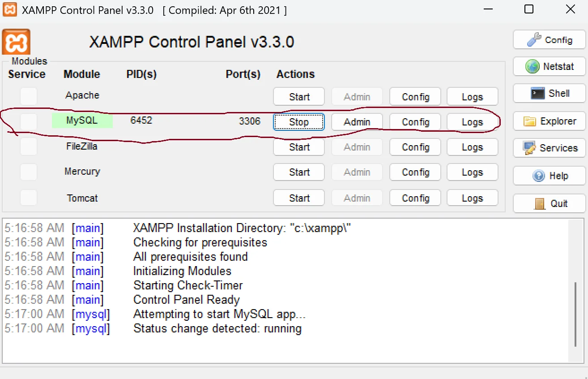The image size is (588, 379).
Task: Open Explorer using the folder icon
Action: click(x=530, y=121)
